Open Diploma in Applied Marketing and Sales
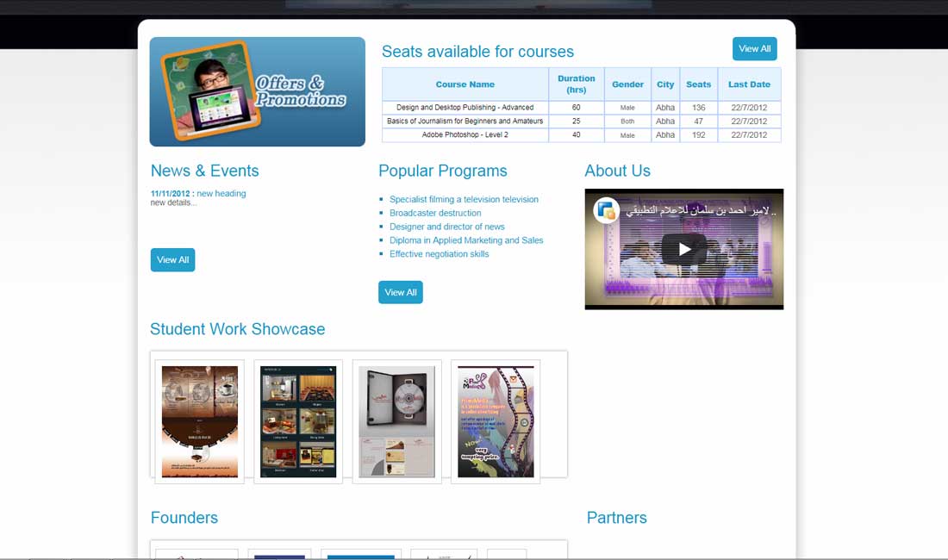This screenshot has height=560, width=948. click(x=466, y=240)
